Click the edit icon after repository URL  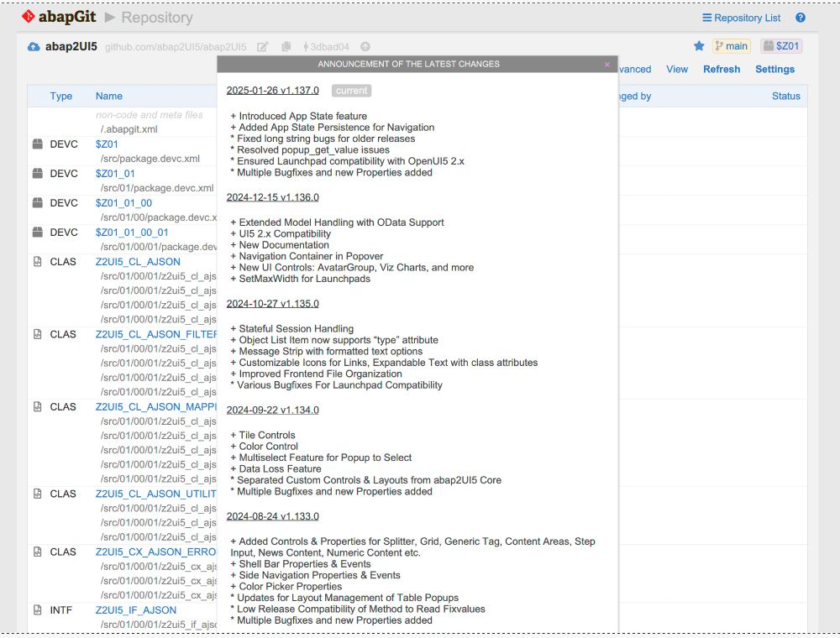coord(262,47)
